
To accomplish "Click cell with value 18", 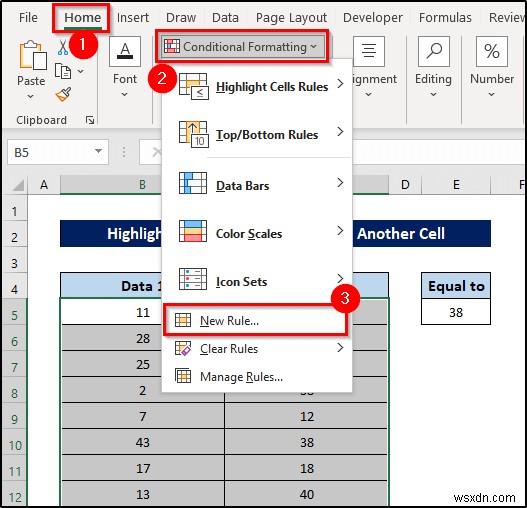I will (x=307, y=468).
